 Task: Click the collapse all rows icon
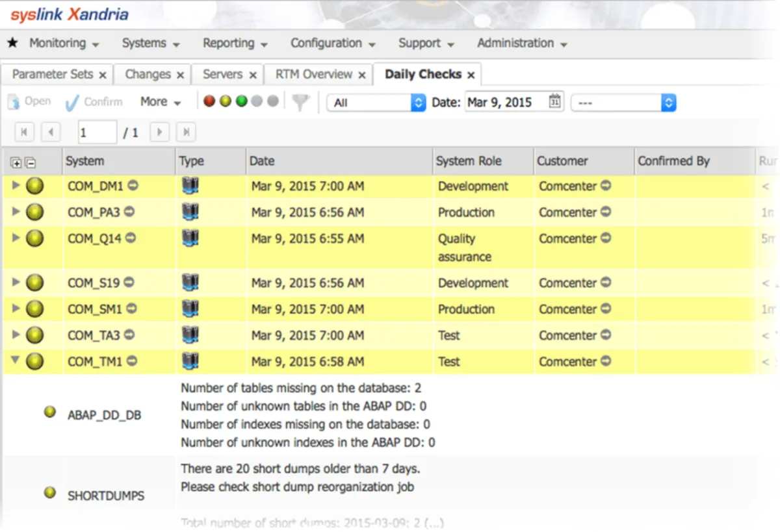pos(30,162)
